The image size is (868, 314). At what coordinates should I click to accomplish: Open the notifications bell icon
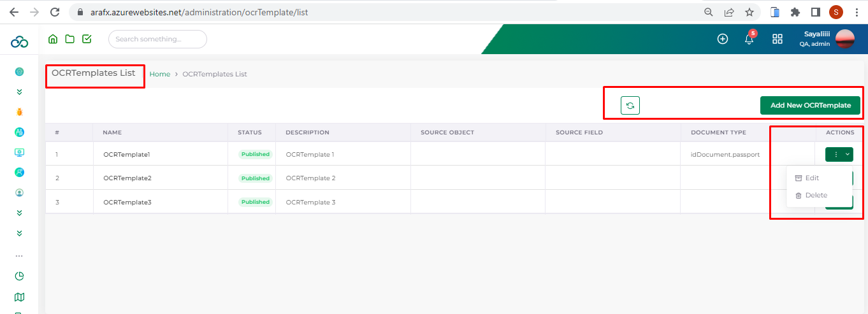(749, 39)
